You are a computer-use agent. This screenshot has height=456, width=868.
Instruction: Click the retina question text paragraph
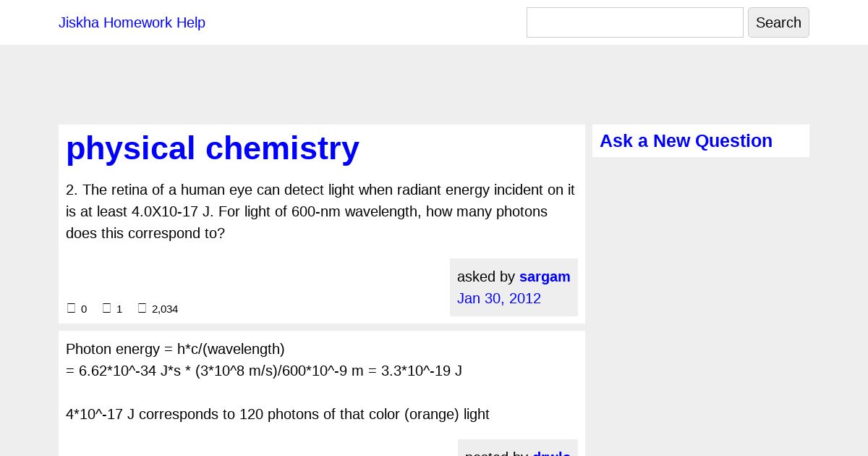click(x=320, y=211)
